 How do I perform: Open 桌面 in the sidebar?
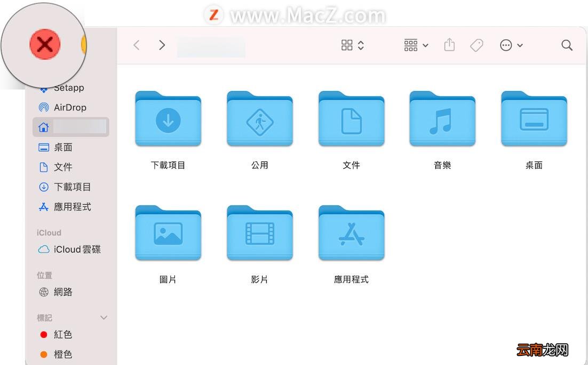pos(55,147)
